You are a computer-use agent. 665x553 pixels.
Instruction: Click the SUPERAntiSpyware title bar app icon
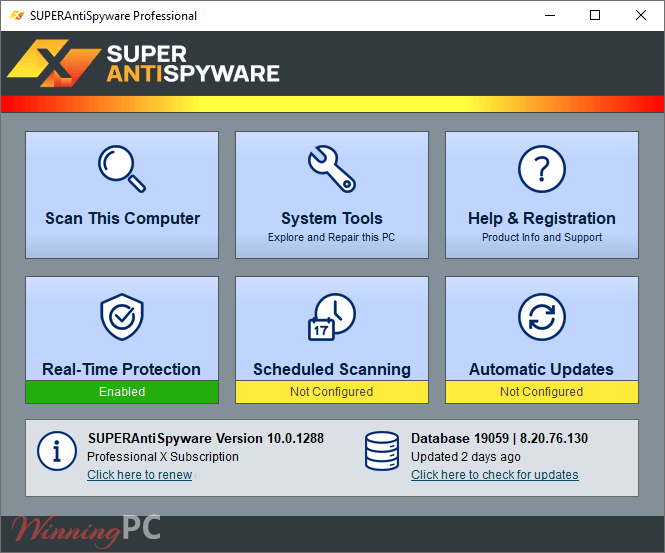[x=17, y=16]
